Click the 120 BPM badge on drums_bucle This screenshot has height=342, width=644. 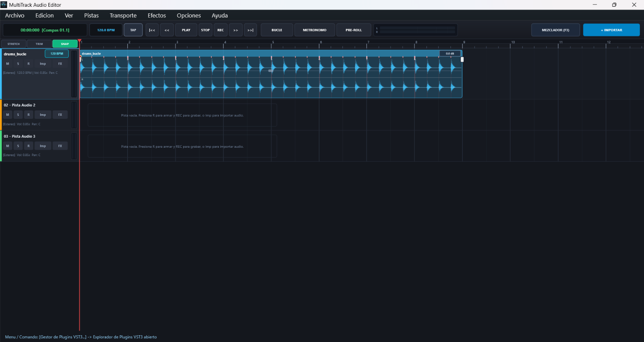point(57,54)
